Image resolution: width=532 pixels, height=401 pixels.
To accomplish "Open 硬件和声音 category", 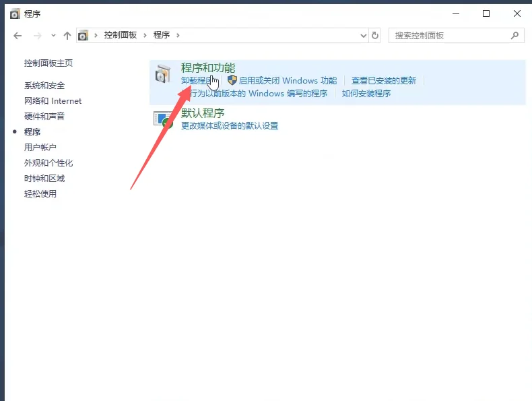I will (44, 117).
